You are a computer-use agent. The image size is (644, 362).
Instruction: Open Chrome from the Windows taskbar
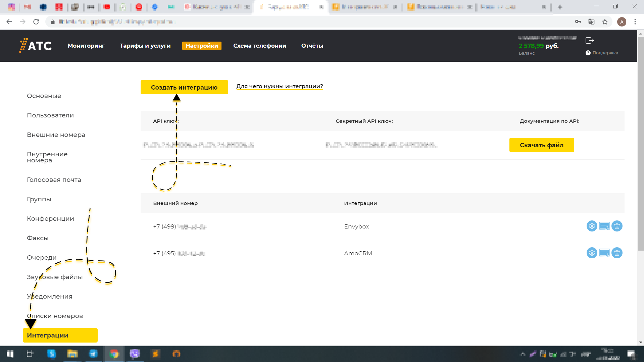114,354
